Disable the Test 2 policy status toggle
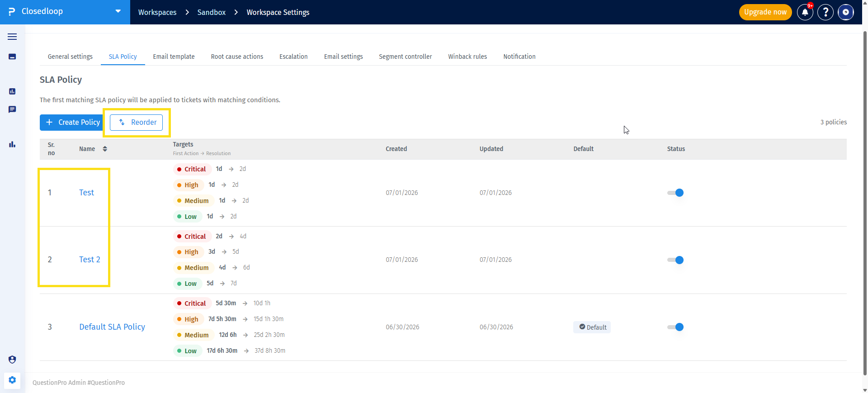Screen dimensions: 868x393 pos(675,260)
